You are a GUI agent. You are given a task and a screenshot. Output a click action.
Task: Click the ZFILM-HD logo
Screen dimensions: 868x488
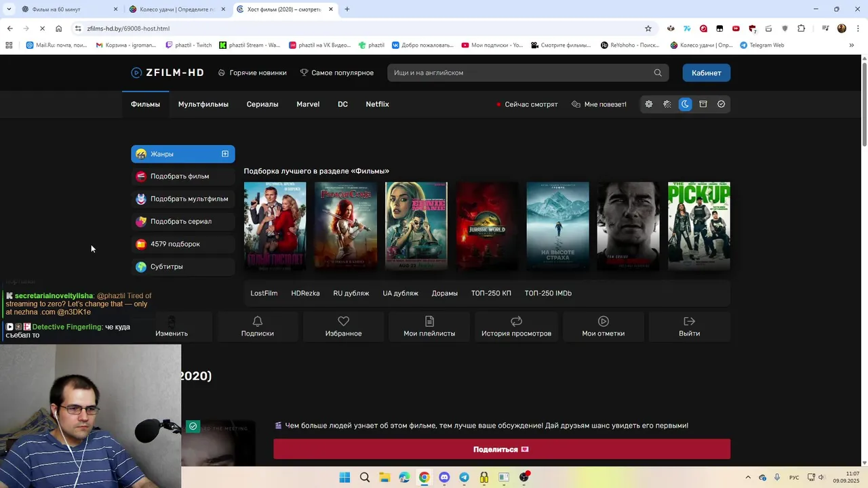click(x=167, y=73)
